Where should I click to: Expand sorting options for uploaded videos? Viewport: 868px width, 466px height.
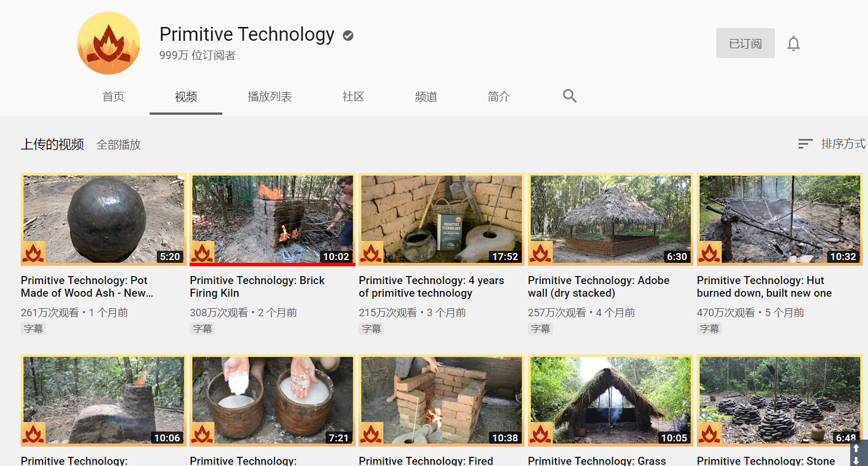(843, 144)
